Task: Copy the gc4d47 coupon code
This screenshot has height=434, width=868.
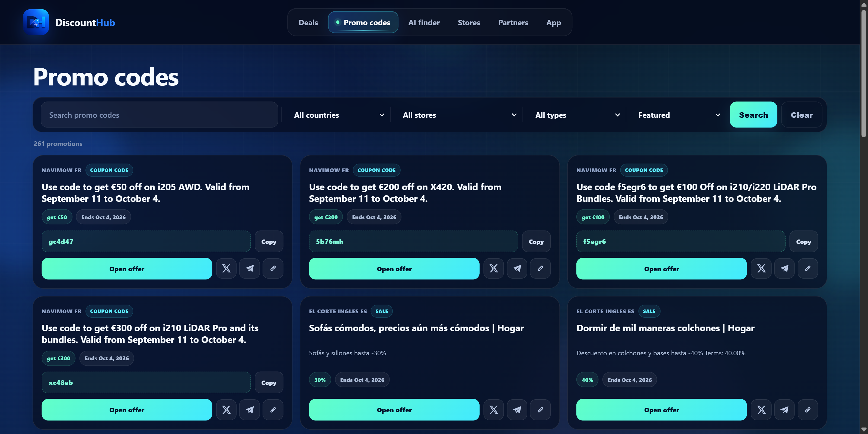Action: [269, 241]
